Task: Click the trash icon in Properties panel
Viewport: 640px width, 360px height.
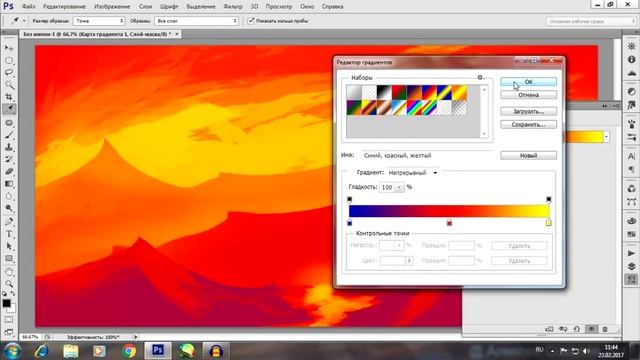Action: click(605, 329)
